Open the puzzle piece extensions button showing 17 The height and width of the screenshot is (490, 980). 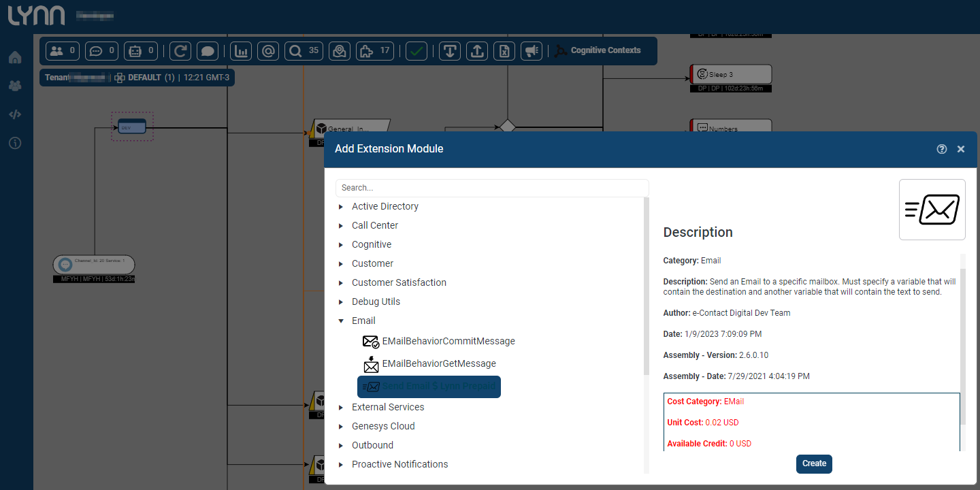point(375,51)
